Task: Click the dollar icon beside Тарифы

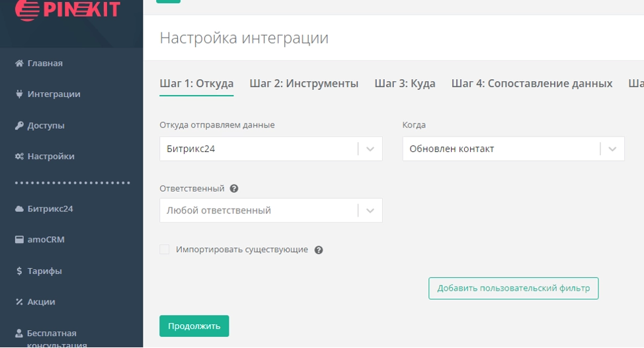Action: tap(19, 271)
